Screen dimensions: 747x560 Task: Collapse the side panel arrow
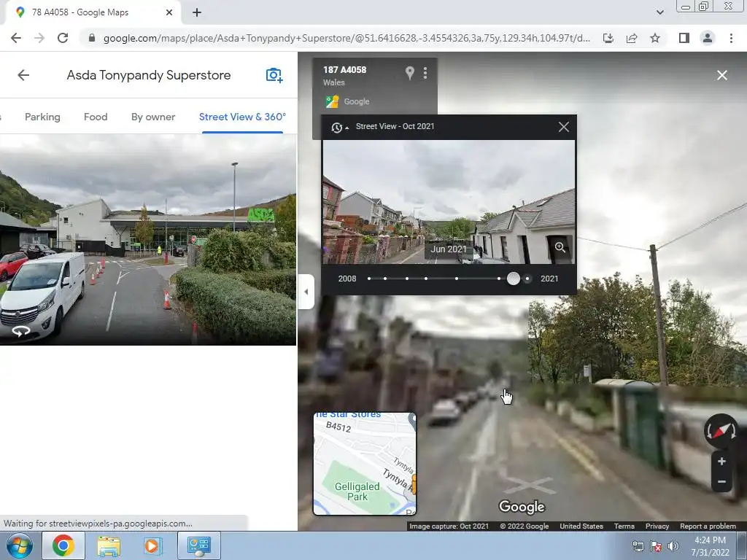306,292
